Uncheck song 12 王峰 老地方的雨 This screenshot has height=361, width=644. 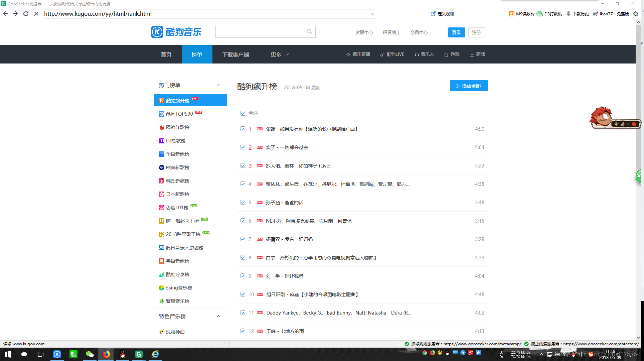[x=243, y=331]
